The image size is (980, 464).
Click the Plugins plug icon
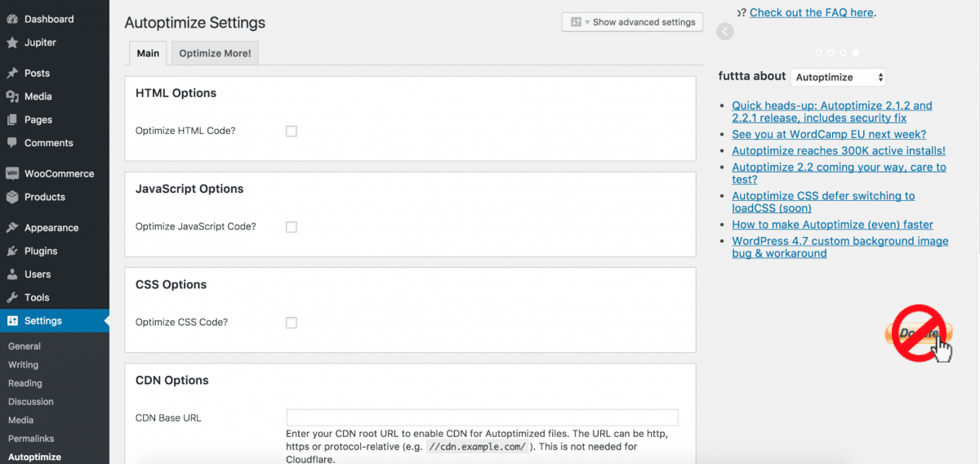12,252
